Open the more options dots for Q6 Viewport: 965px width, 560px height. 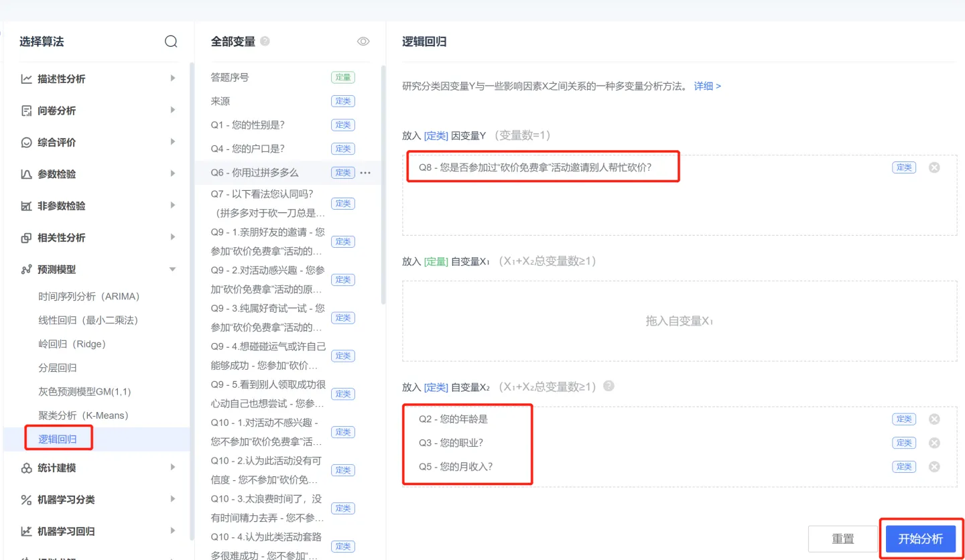pyautogui.click(x=365, y=173)
